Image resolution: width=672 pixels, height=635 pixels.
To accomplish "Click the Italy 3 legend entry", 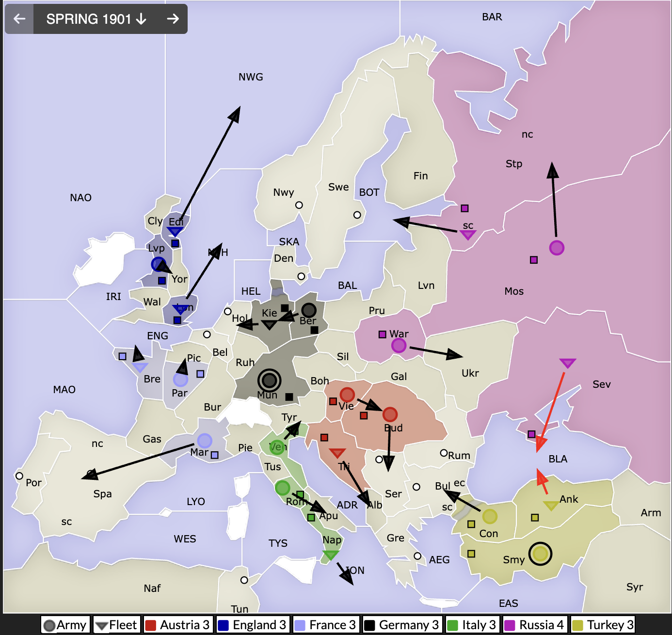I will pyautogui.click(x=472, y=625).
